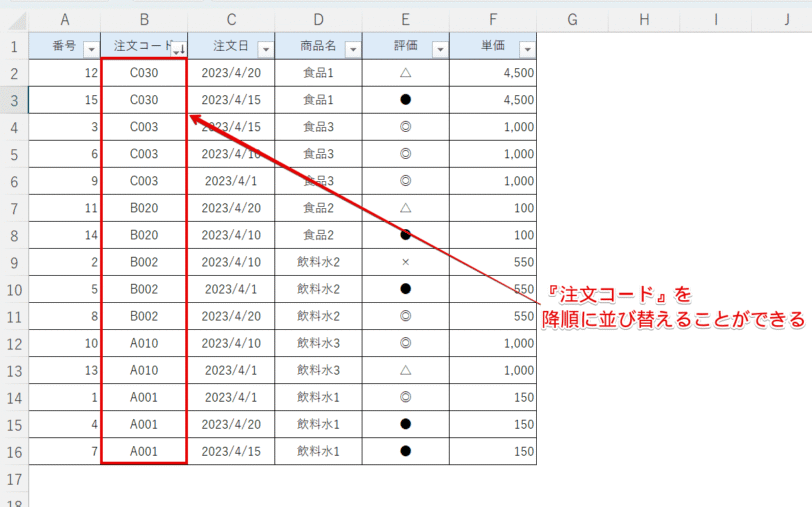812x507 pixels.
Task: Select column F header
Action: click(493, 20)
